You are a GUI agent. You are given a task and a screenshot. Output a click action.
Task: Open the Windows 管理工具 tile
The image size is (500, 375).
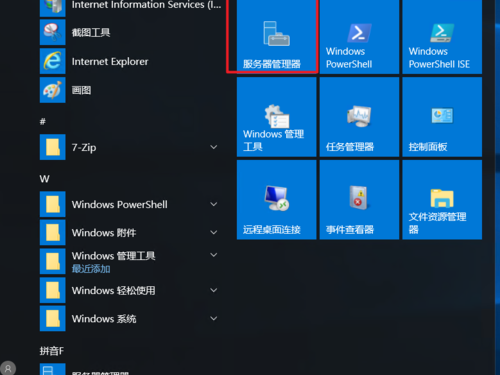pos(276,117)
